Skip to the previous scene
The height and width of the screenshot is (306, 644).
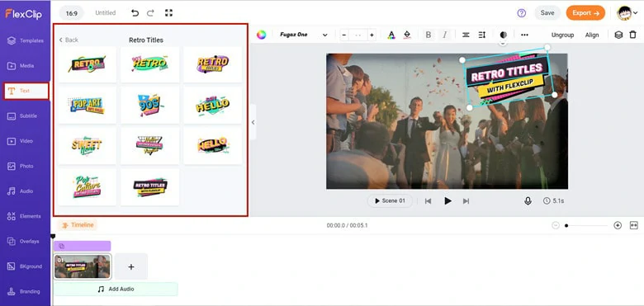coord(428,201)
